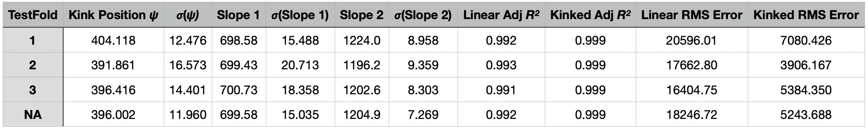This screenshot has width=868, height=130.
Task: Select the Kink Position ψ column header
Action: click(x=113, y=15)
